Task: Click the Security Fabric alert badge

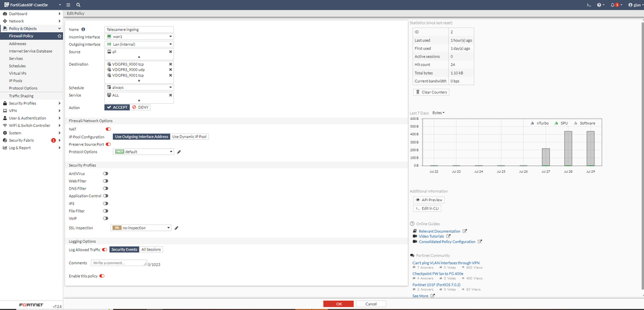Action: pos(54,140)
